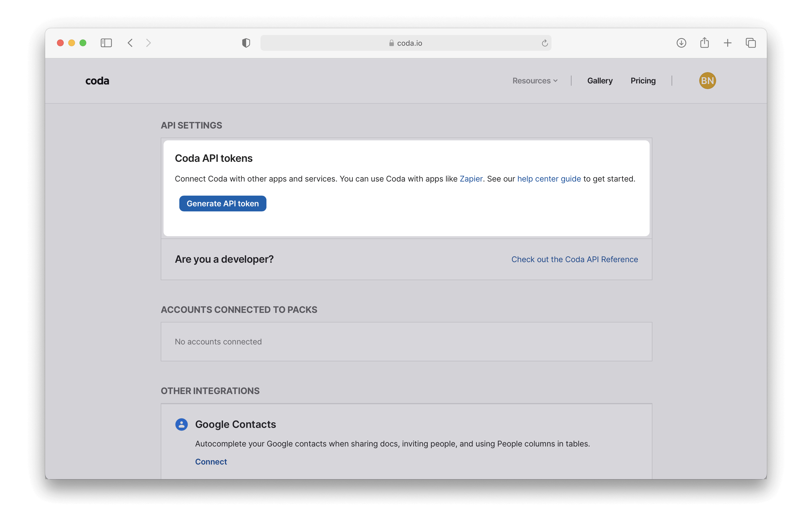Open the BN user avatar menu

click(707, 81)
